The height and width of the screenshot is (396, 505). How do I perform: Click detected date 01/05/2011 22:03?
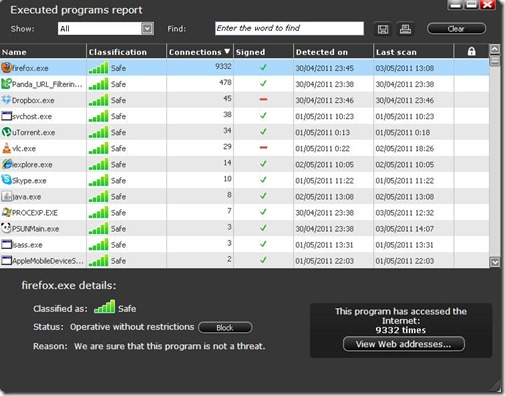coord(324,261)
